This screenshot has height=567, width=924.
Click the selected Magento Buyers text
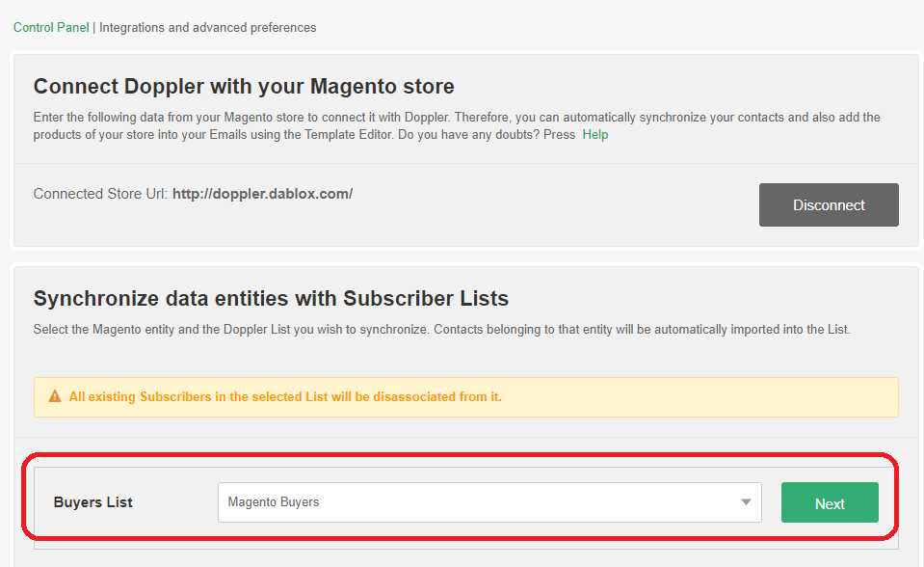coord(274,502)
